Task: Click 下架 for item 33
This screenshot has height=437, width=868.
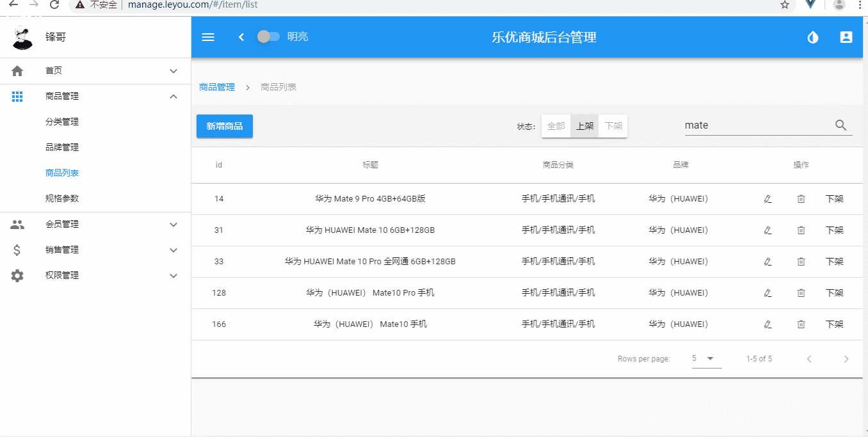Action: coord(835,262)
